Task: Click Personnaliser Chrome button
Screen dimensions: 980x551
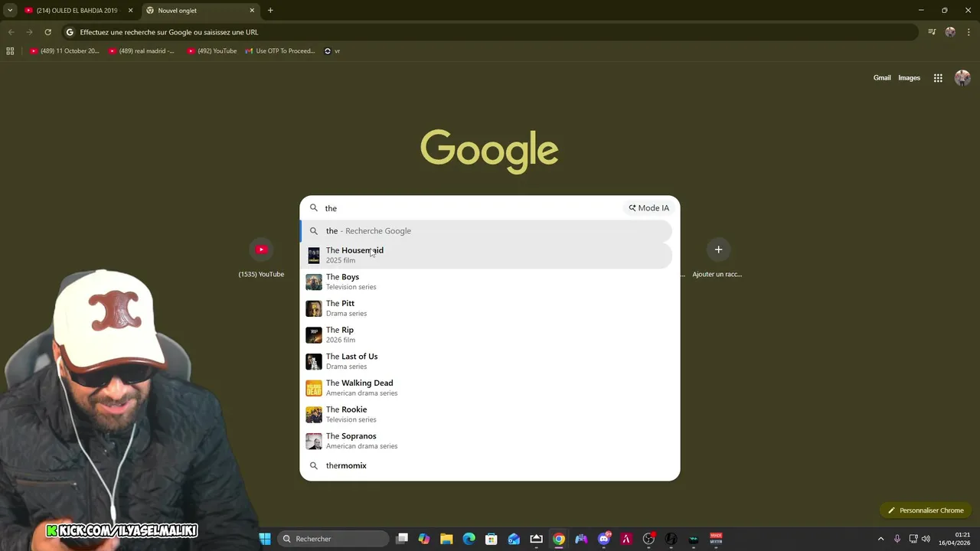Action: pos(926,510)
